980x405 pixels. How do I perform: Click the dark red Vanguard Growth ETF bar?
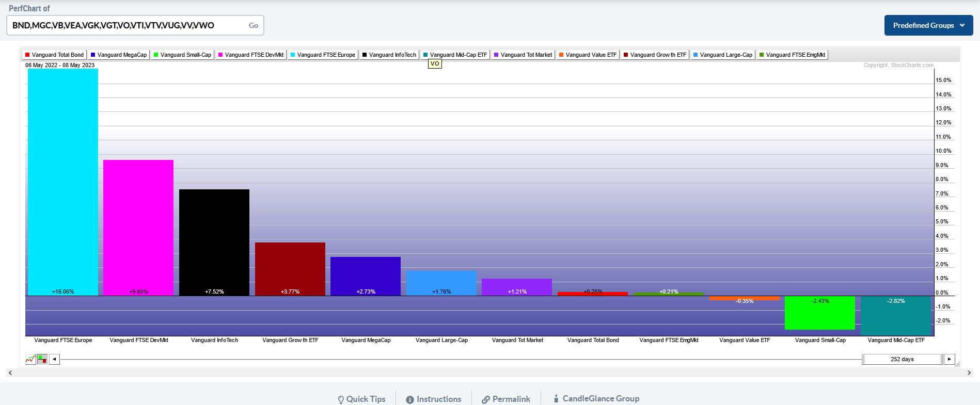click(x=290, y=269)
